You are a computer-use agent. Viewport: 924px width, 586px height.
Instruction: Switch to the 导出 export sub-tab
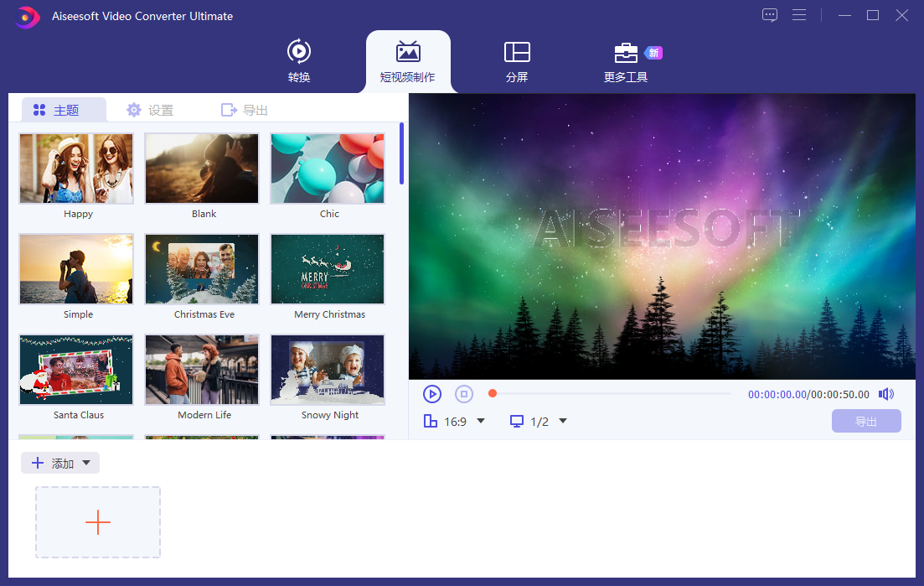coord(245,111)
